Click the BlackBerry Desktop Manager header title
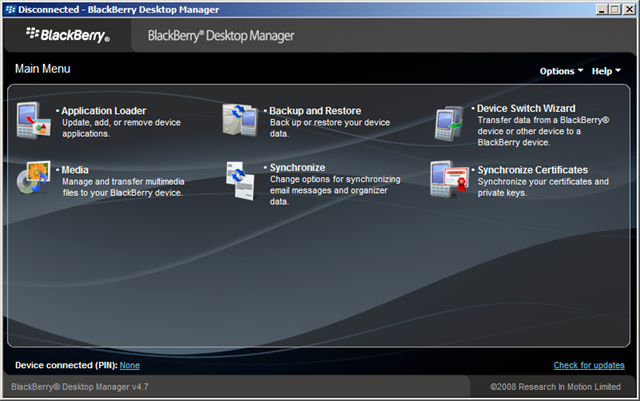The height and width of the screenshot is (401, 640). [221, 36]
